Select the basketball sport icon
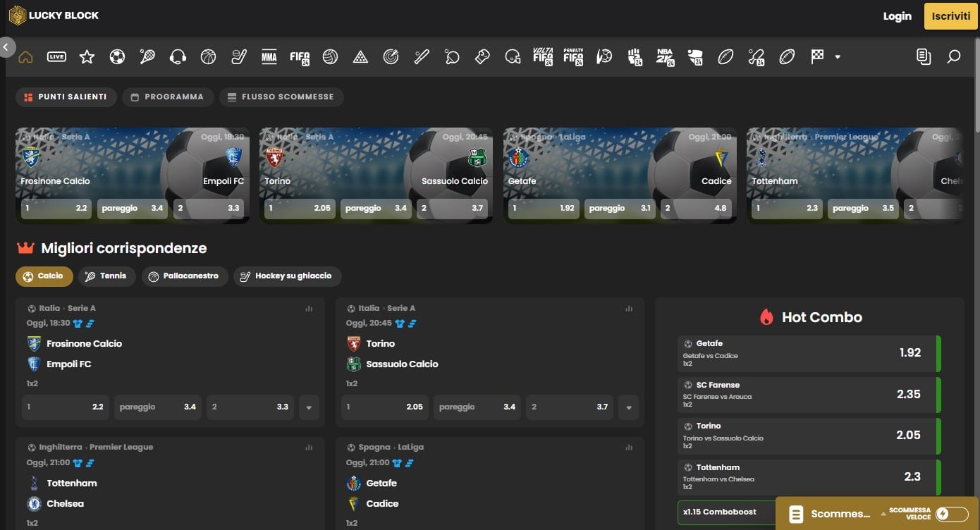This screenshot has height=530, width=980. tap(208, 57)
